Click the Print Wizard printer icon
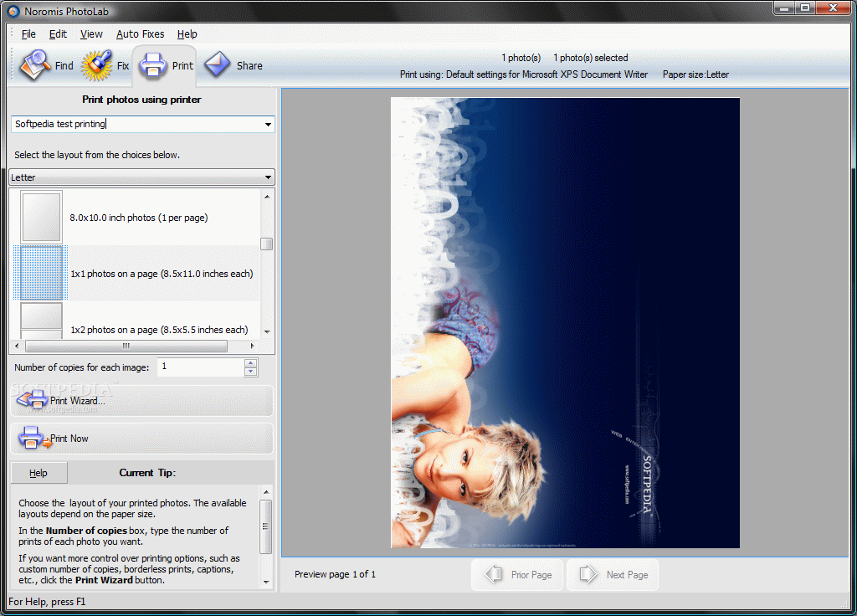This screenshot has height=616, width=857. 33,399
